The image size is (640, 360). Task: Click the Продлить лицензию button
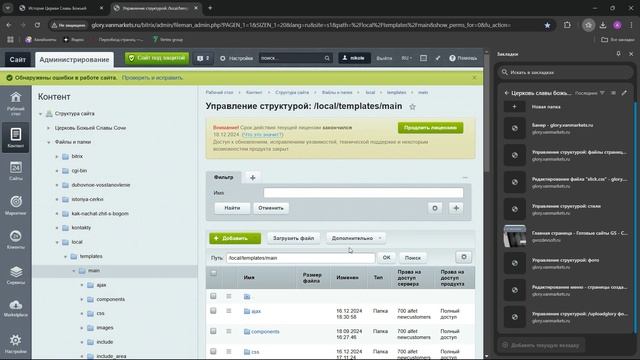click(431, 128)
